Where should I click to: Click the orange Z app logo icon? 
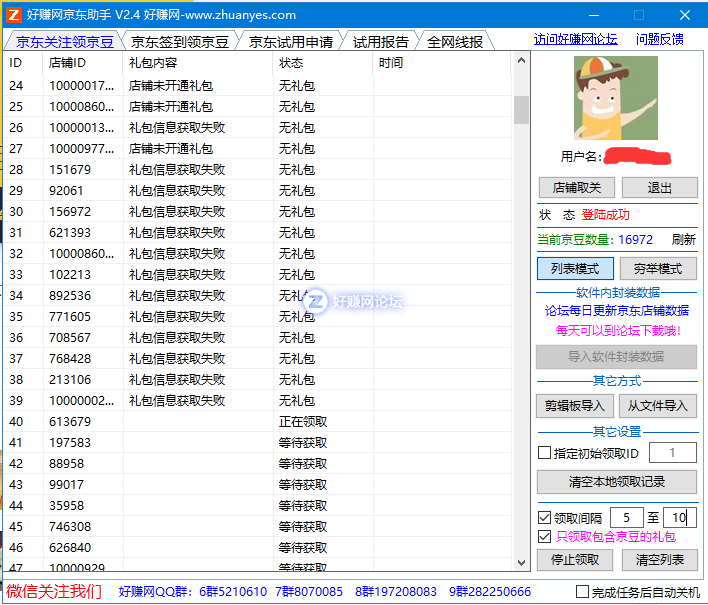pyautogui.click(x=14, y=15)
